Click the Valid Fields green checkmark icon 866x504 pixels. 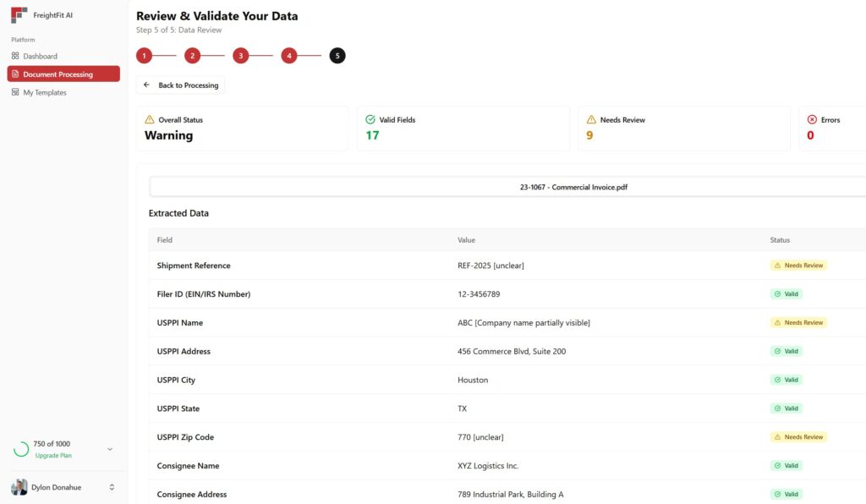click(370, 120)
